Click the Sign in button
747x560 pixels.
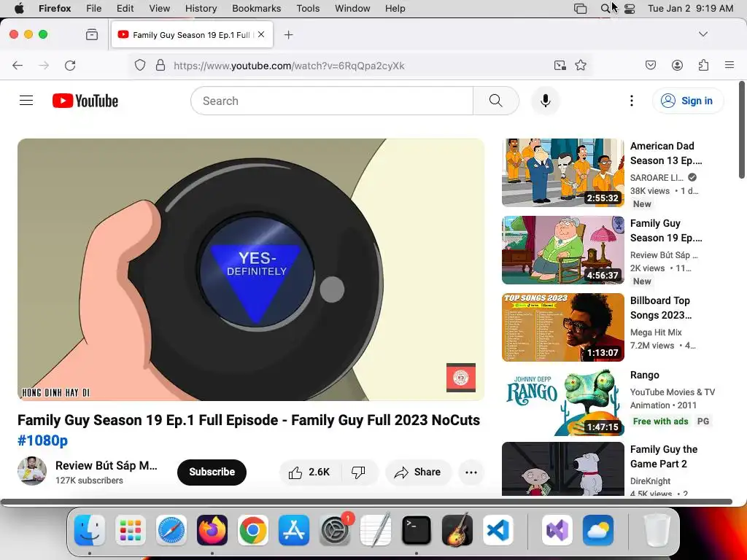click(x=687, y=101)
